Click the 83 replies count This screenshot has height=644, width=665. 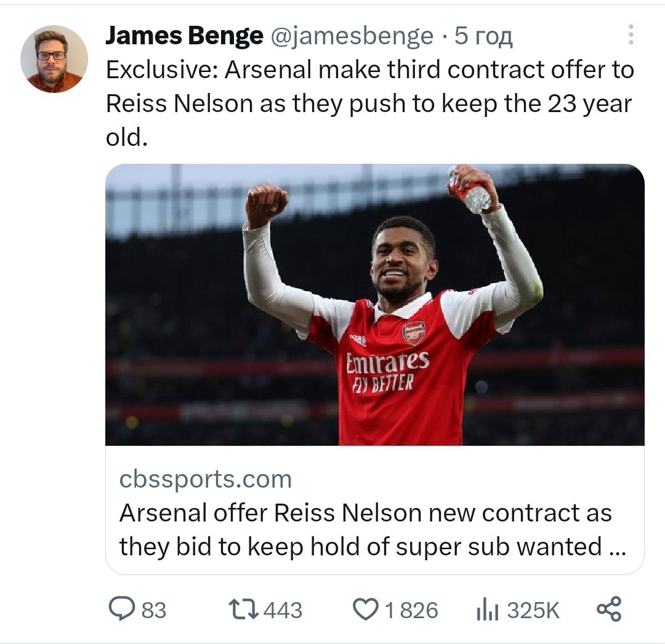click(x=153, y=610)
